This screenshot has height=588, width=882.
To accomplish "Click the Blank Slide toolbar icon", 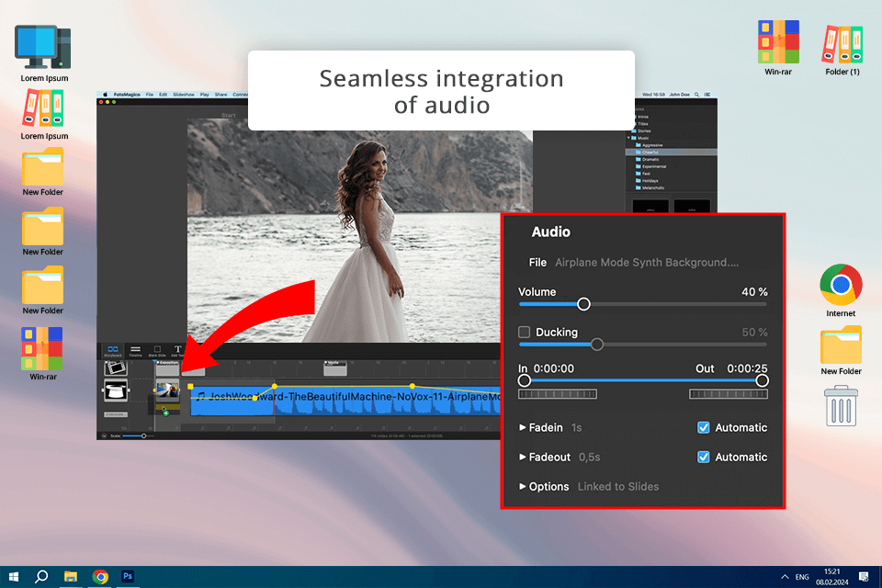I will point(157,350).
